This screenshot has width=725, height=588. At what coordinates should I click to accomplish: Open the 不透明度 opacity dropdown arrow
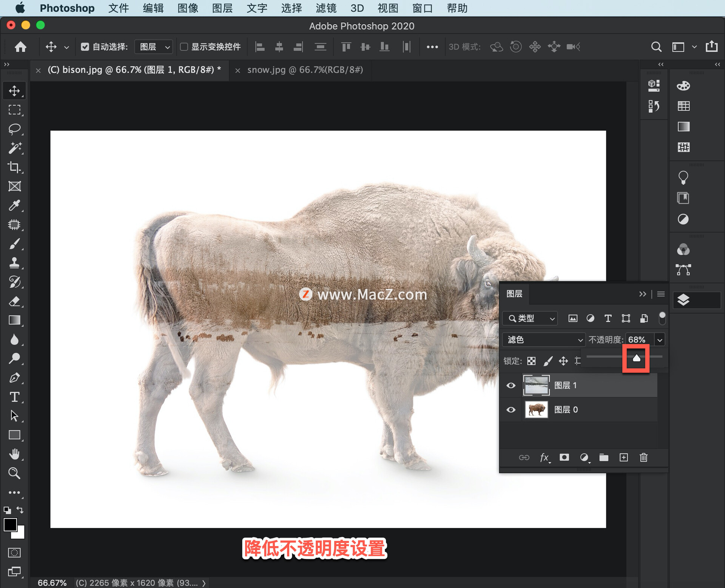tap(660, 340)
